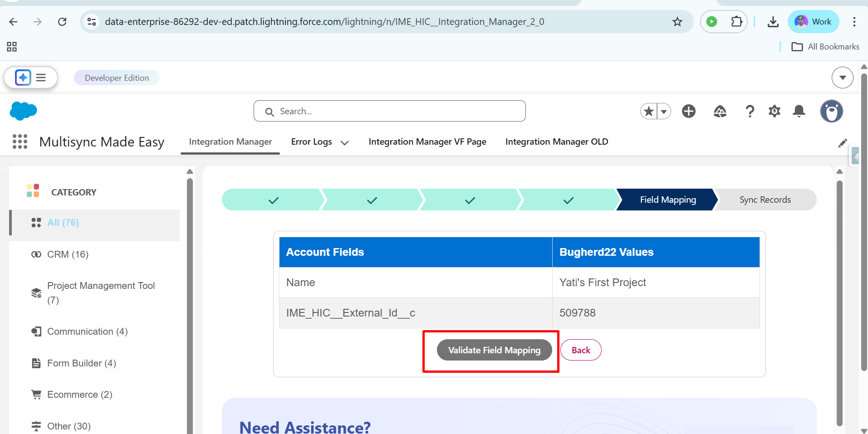Click the Name field cell
Viewport: 868px width, 434px height.
point(416,283)
